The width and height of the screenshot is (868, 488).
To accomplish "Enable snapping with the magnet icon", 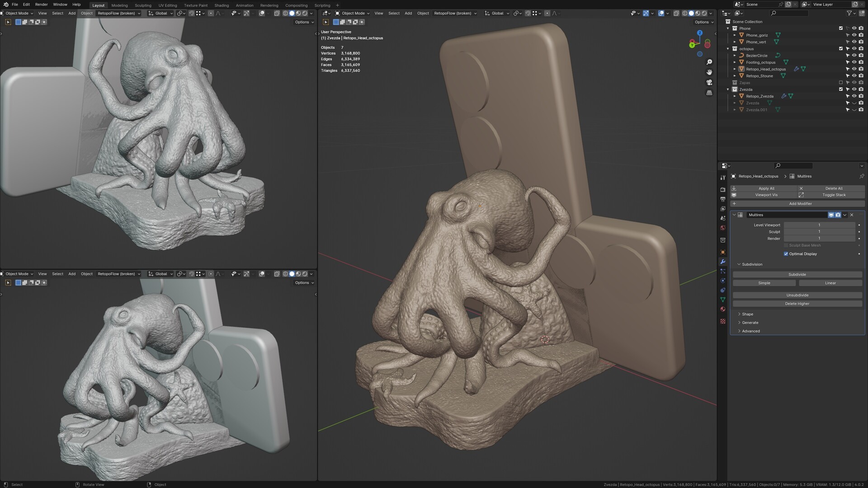I will (x=528, y=13).
